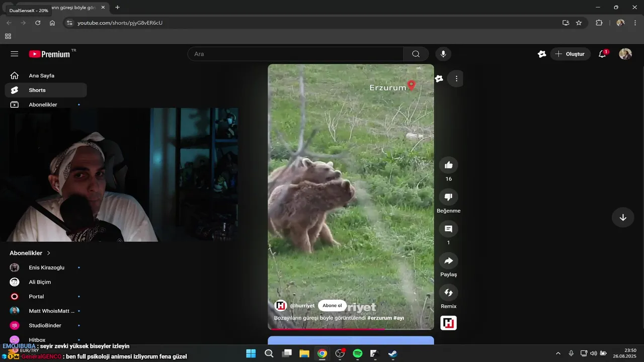Click the #erzurum hashtag

tap(379, 318)
